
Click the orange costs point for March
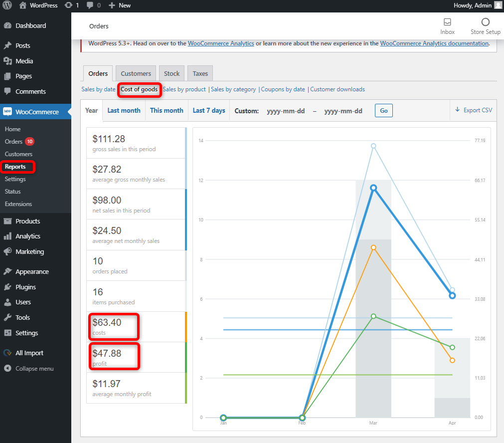(x=373, y=247)
